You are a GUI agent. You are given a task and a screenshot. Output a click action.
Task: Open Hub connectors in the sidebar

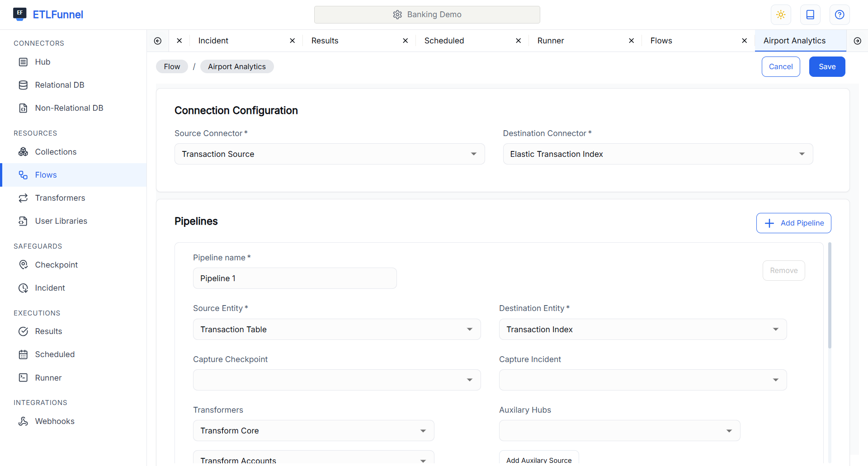coord(42,62)
